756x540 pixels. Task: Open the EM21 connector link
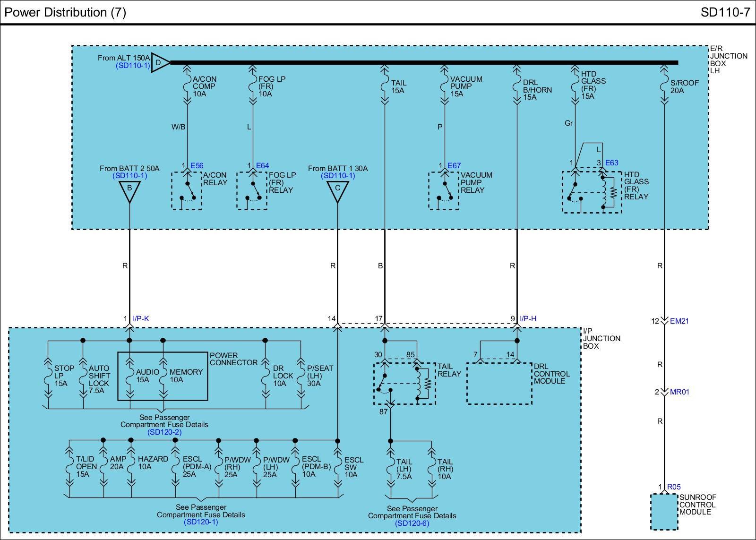tap(679, 321)
